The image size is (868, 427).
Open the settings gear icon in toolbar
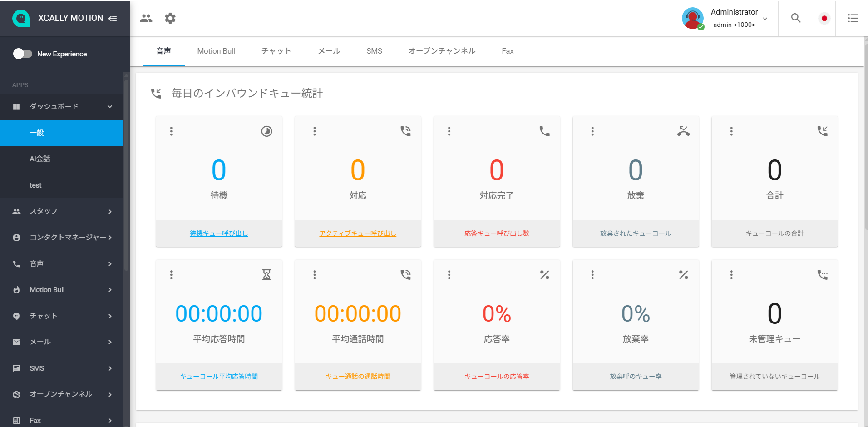170,18
